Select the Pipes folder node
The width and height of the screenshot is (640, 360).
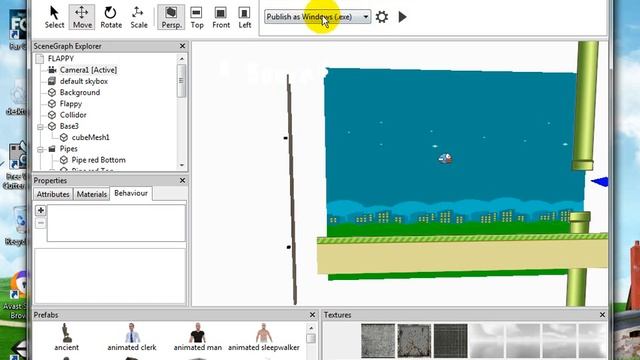[x=68, y=149]
